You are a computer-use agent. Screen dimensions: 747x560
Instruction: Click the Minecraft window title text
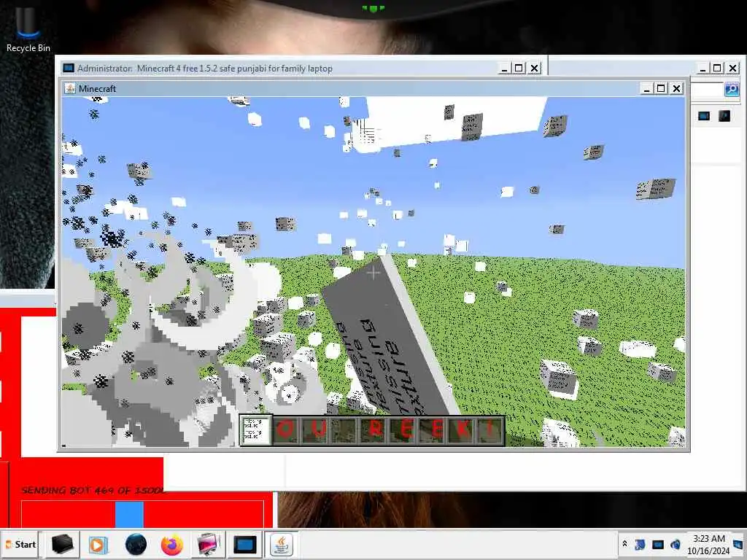pos(97,88)
